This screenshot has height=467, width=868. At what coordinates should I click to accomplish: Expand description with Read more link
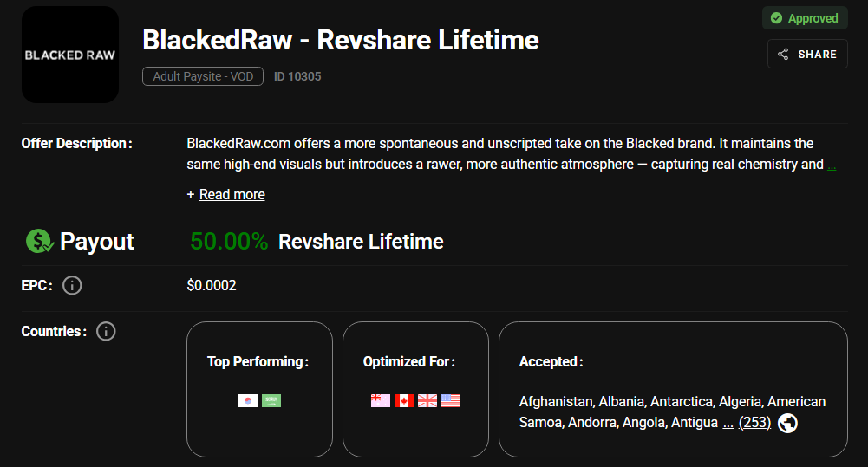click(232, 195)
